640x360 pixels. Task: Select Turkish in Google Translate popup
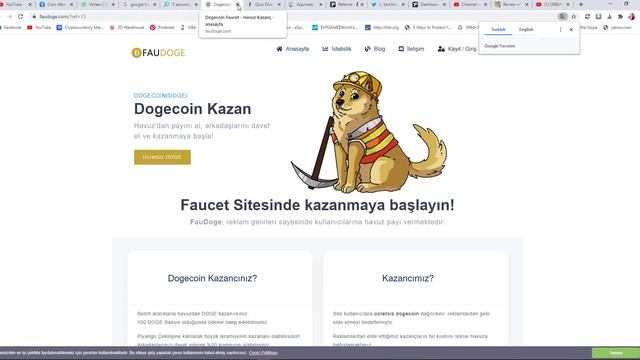click(498, 29)
